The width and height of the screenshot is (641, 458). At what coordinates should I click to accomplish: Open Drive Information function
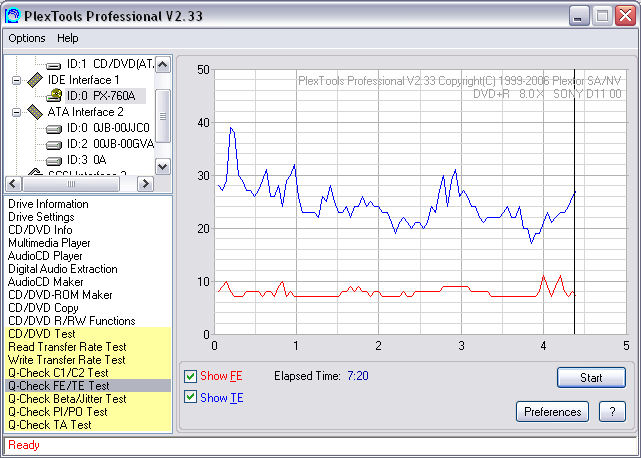tap(48, 204)
